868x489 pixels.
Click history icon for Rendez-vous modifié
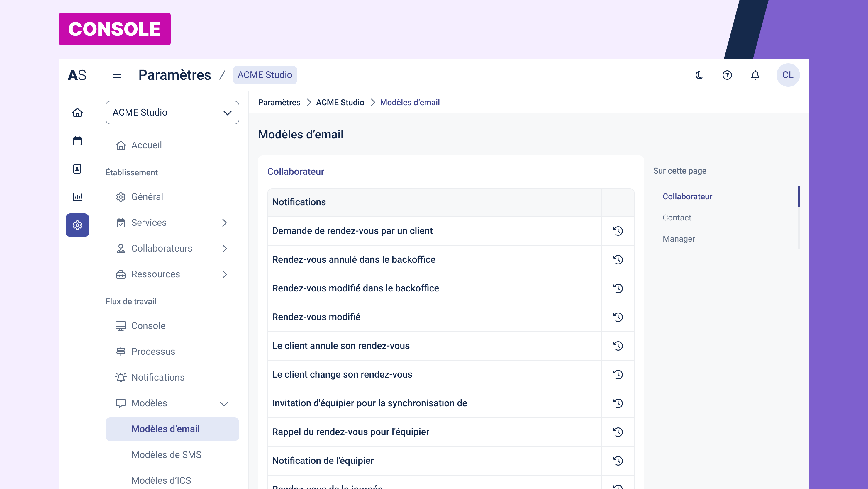(x=618, y=317)
